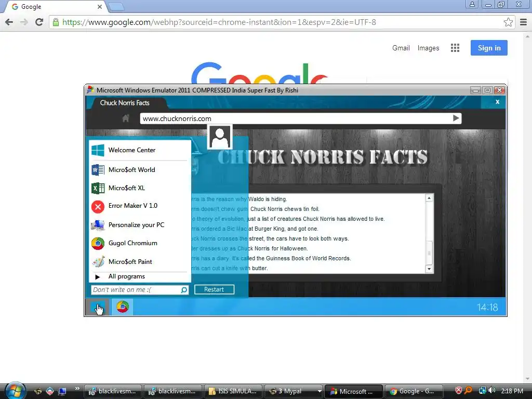This screenshot has height=399, width=532.
Task: Click the emulator Start button in taskbar
Action: (x=98, y=307)
